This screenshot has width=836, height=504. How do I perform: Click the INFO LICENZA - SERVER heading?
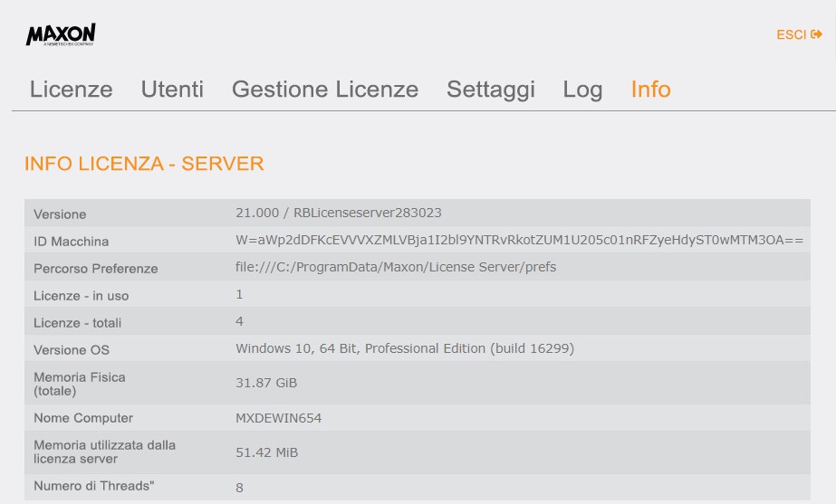coord(144,164)
